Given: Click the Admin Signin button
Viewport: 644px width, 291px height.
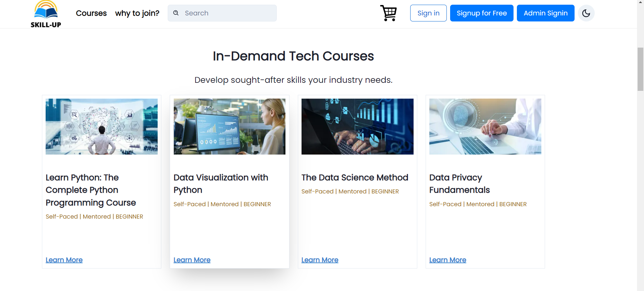Looking at the screenshot, I should [x=545, y=13].
